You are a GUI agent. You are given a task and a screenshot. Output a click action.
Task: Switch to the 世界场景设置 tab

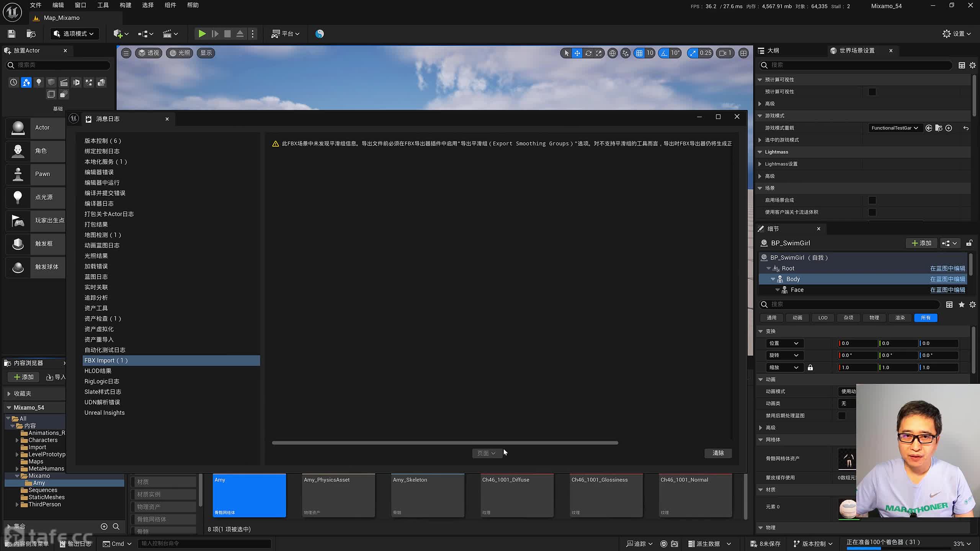click(x=856, y=51)
